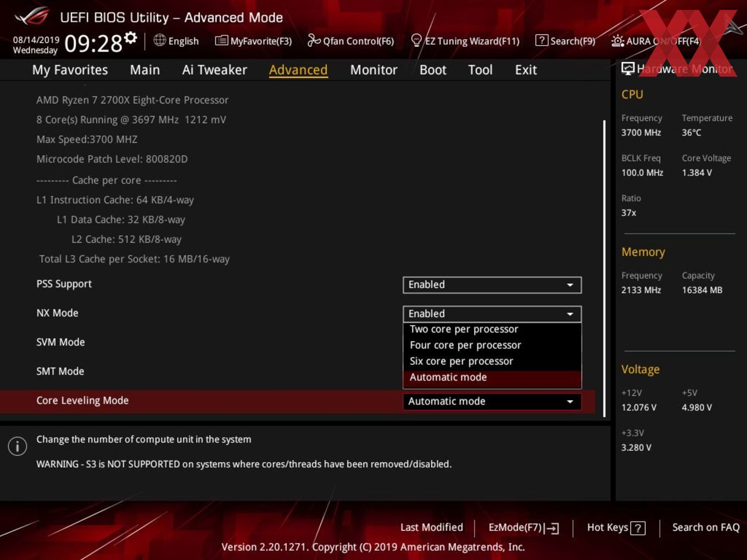Click L1 Instruction Cache line

click(x=115, y=200)
